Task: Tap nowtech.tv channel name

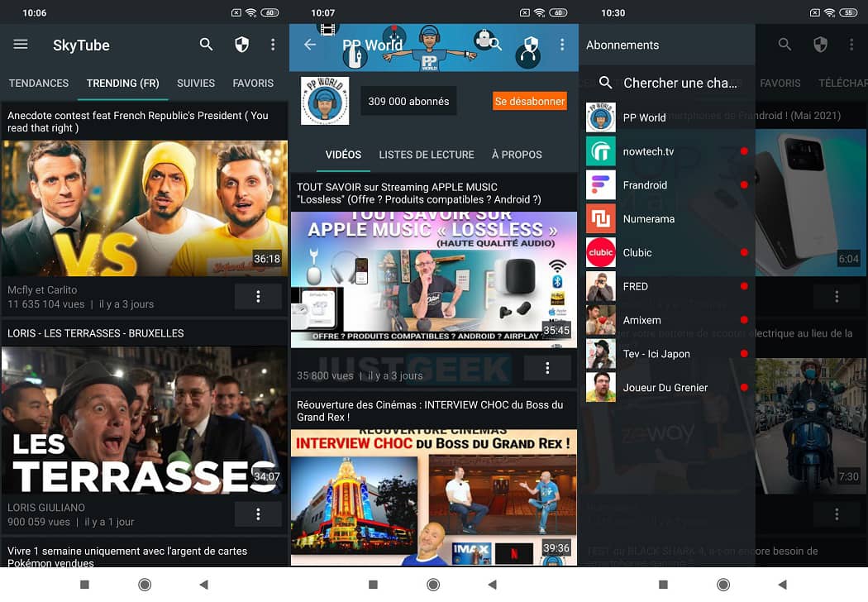Action: (x=648, y=151)
